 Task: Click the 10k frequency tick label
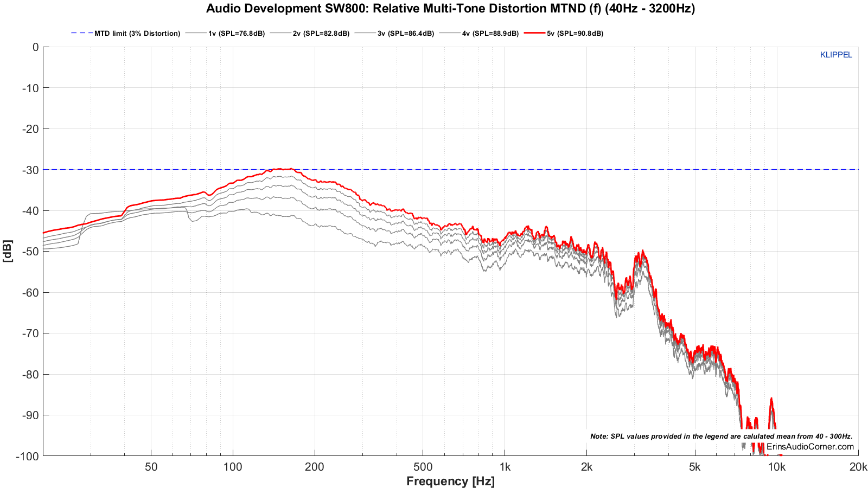tap(777, 467)
